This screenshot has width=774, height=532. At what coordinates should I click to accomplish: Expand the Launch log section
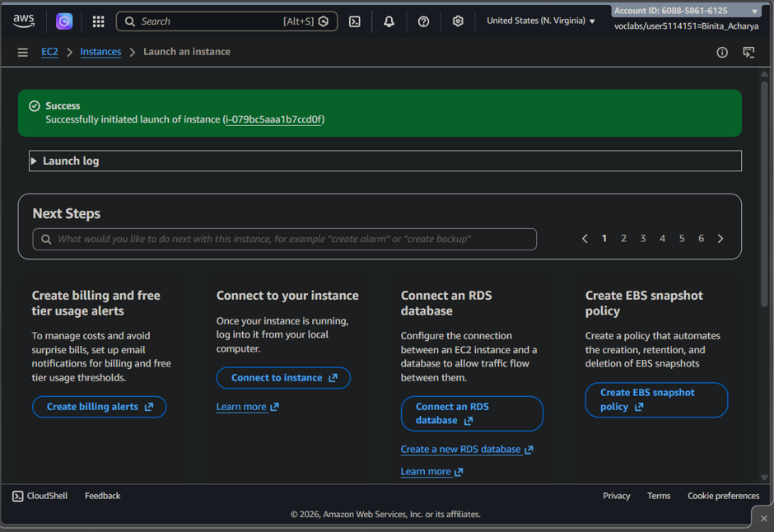point(385,161)
